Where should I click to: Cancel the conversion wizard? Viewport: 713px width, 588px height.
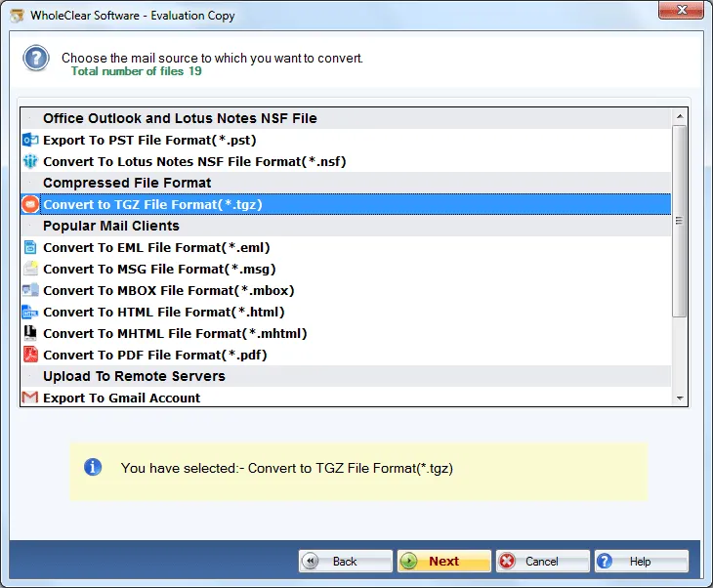tap(542, 562)
